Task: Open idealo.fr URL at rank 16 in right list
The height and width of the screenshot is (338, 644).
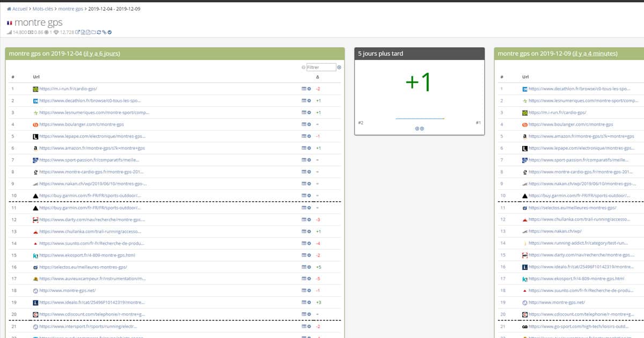Action: coord(581,267)
